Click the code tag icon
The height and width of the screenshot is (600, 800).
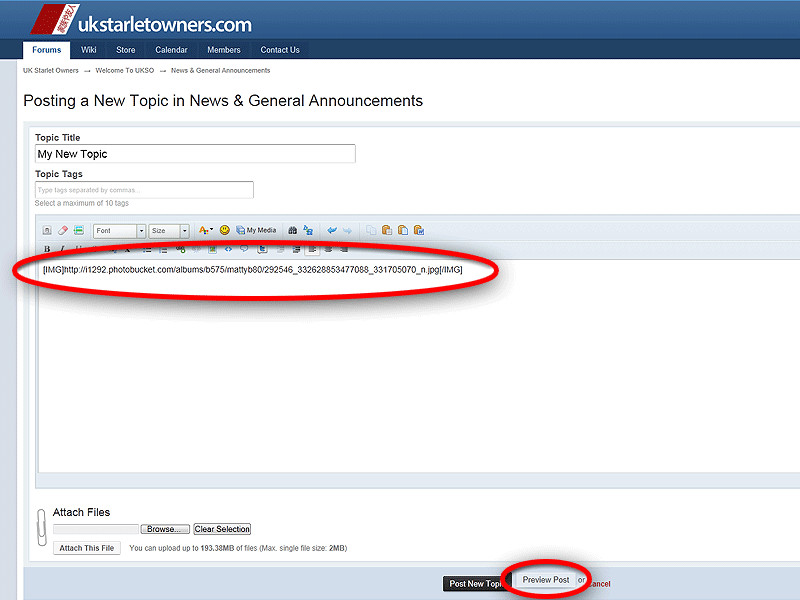pyautogui.click(x=229, y=249)
